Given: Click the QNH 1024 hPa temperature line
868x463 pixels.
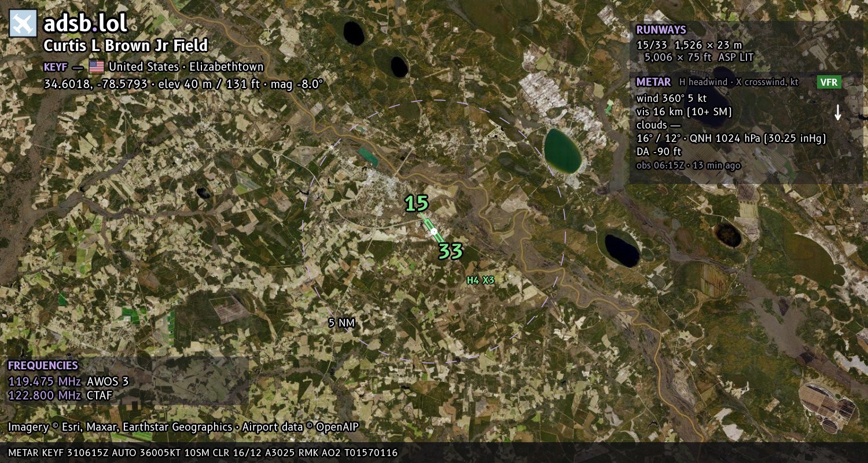Looking at the screenshot, I should (x=731, y=138).
